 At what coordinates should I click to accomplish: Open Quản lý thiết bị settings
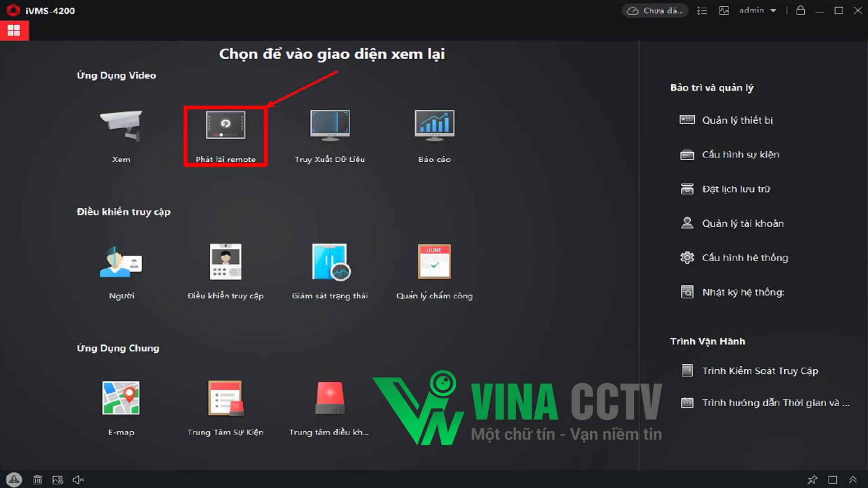(736, 120)
